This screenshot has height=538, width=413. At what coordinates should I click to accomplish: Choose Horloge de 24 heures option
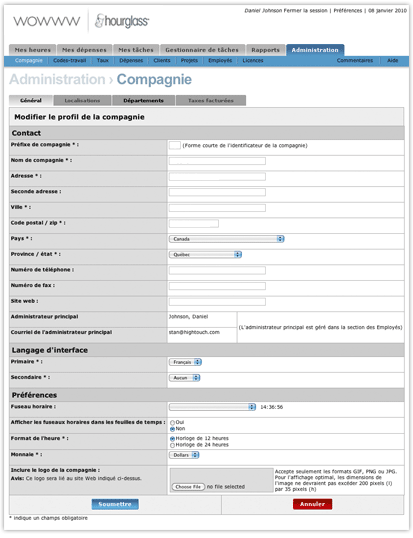coord(173,445)
